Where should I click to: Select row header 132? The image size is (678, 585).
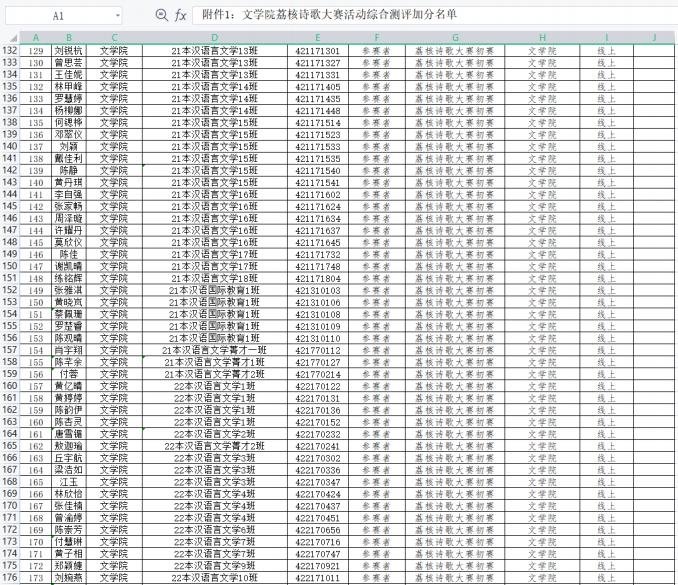coord(10,51)
